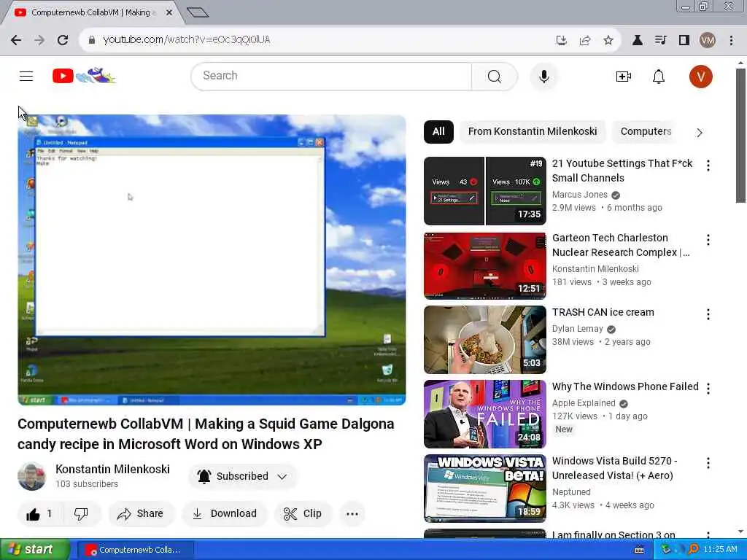Start voice search with microphone icon
Viewport: 747px width, 560px height.
point(543,76)
